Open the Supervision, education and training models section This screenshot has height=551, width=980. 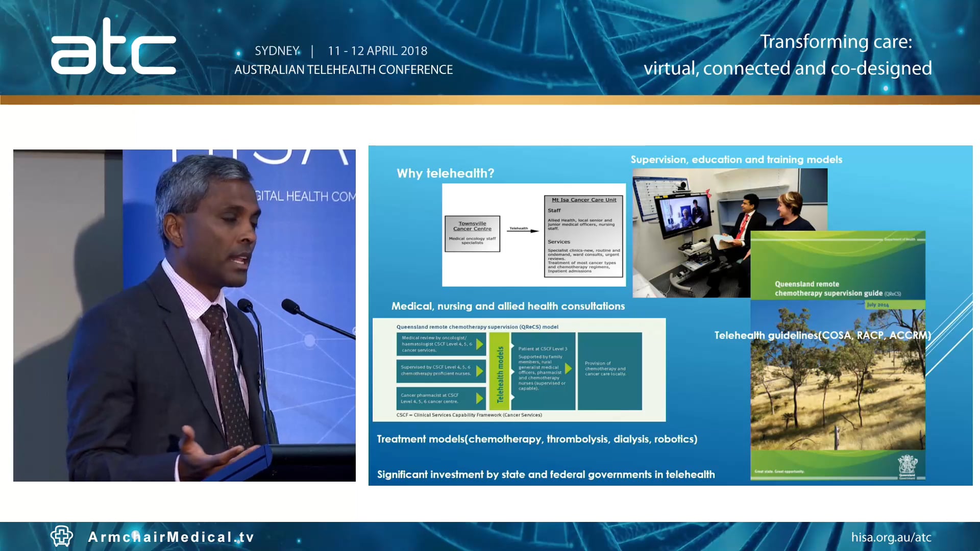737,159
